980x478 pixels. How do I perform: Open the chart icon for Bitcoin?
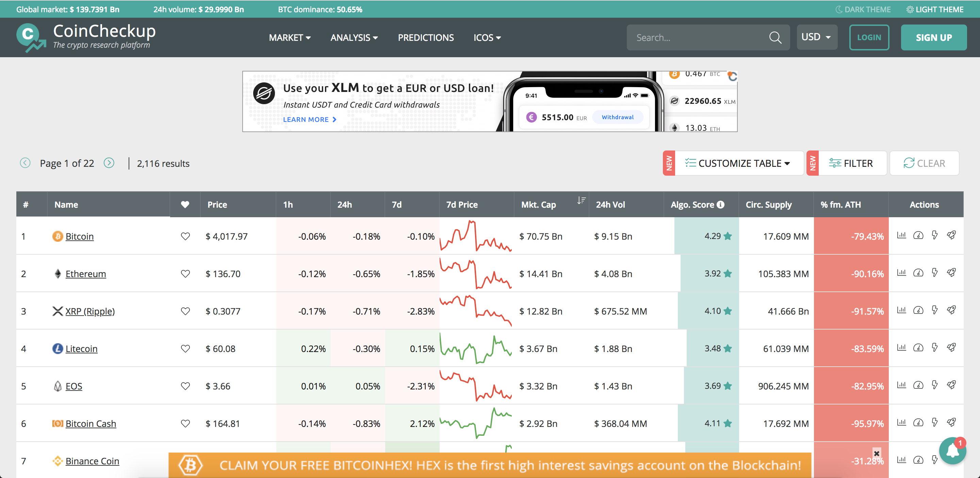tap(901, 235)
